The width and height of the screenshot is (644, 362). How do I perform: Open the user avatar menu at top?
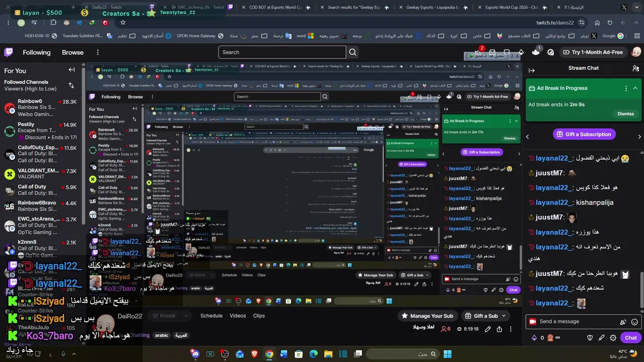[636, 52]
